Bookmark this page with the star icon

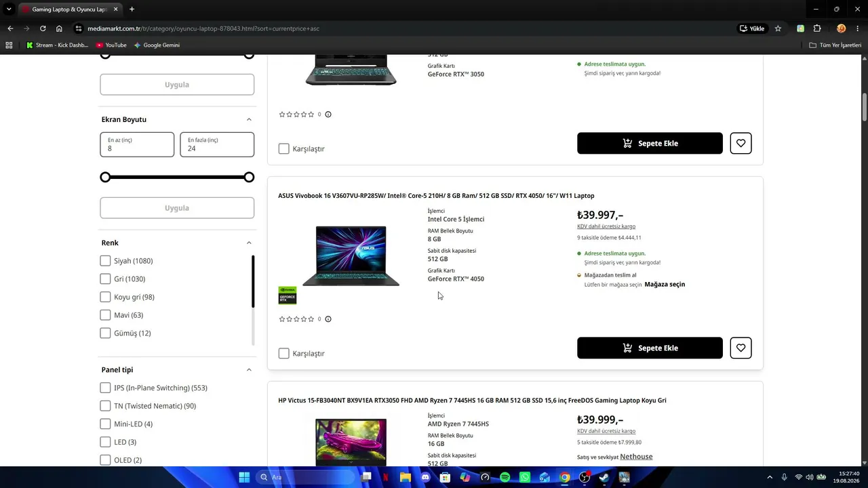tap(778, 28)
